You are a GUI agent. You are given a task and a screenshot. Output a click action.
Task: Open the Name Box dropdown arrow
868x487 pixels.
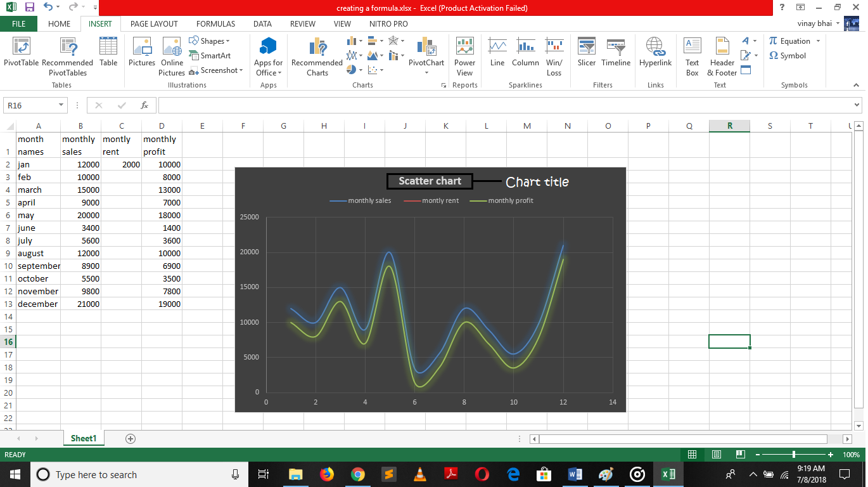(x=61, y=105)
